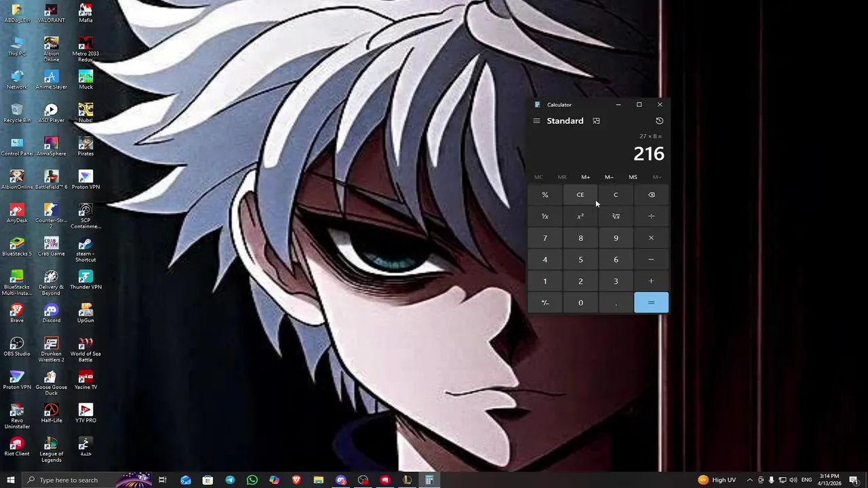Open the League of Legends shortcut
The image size is (868, 488).
(x=51, y=450)
